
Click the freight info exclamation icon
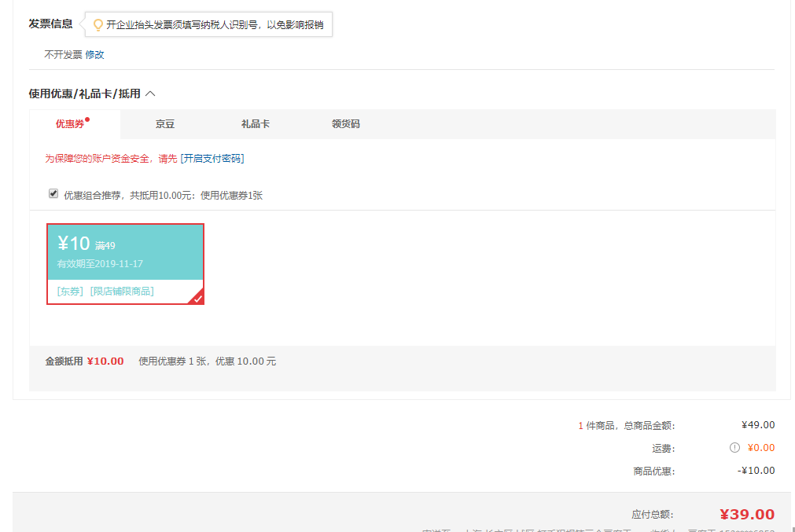pos(734,447)
